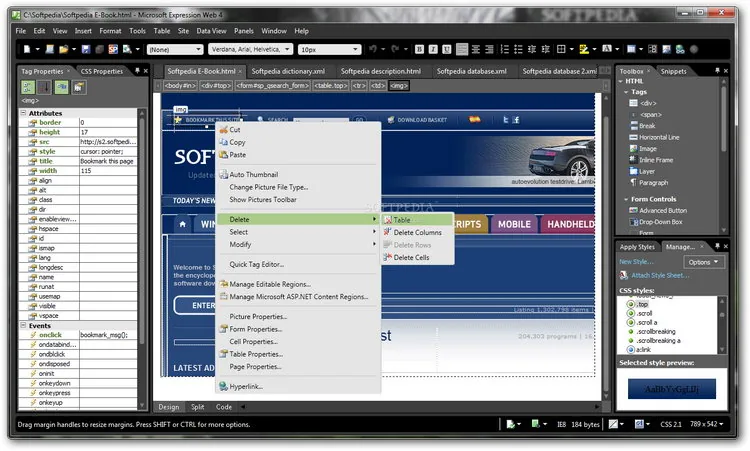Click the <table.top> breadcrumb tag
The height and width of the screenshot is (451, 750).
[x=331, y=86]
